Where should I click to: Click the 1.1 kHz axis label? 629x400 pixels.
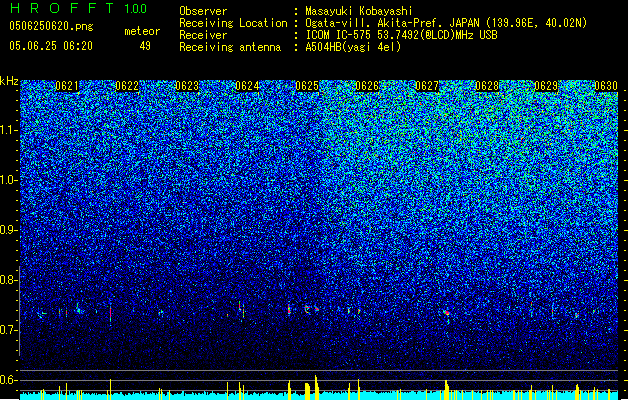click(x=9, y=130)
